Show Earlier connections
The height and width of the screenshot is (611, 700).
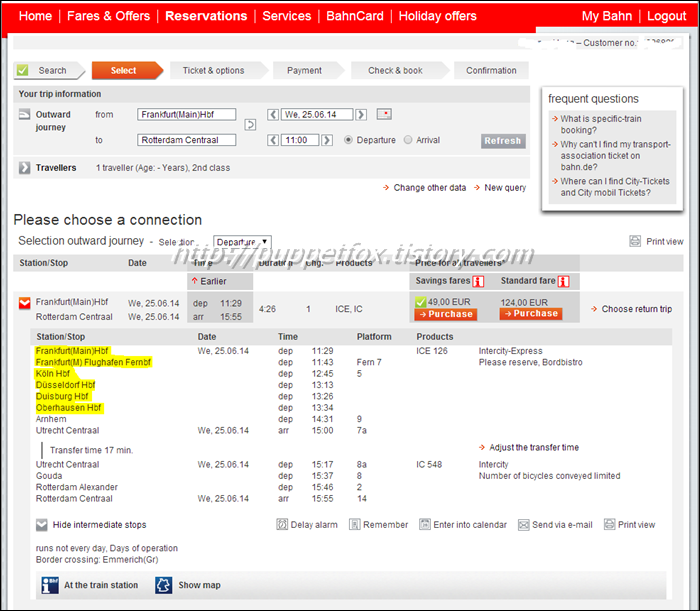(x=208, y=281)
